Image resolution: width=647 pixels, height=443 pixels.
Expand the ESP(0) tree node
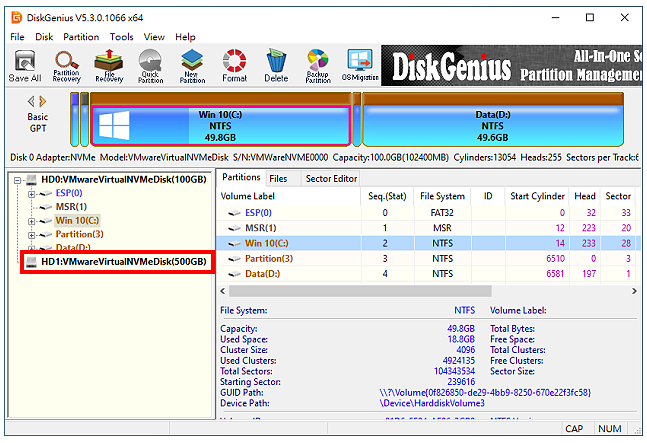click(31, 194)
